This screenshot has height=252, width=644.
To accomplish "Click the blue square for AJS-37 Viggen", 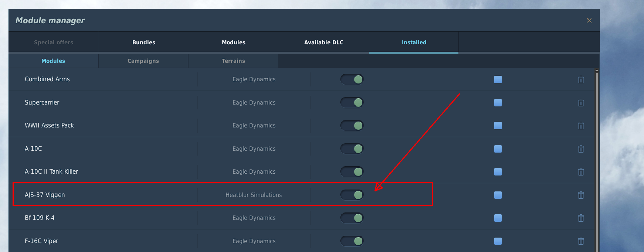I will (498, 195).
